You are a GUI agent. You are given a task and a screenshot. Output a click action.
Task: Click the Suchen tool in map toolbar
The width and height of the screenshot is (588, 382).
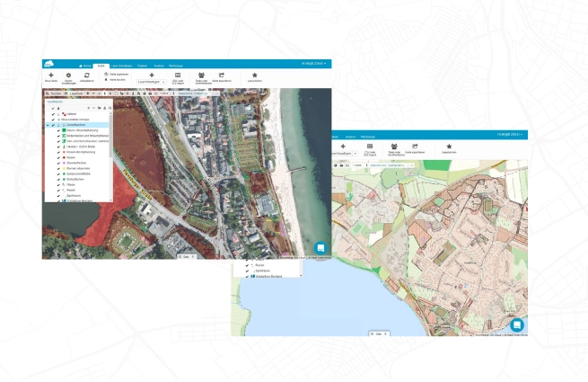click(53, 93)
